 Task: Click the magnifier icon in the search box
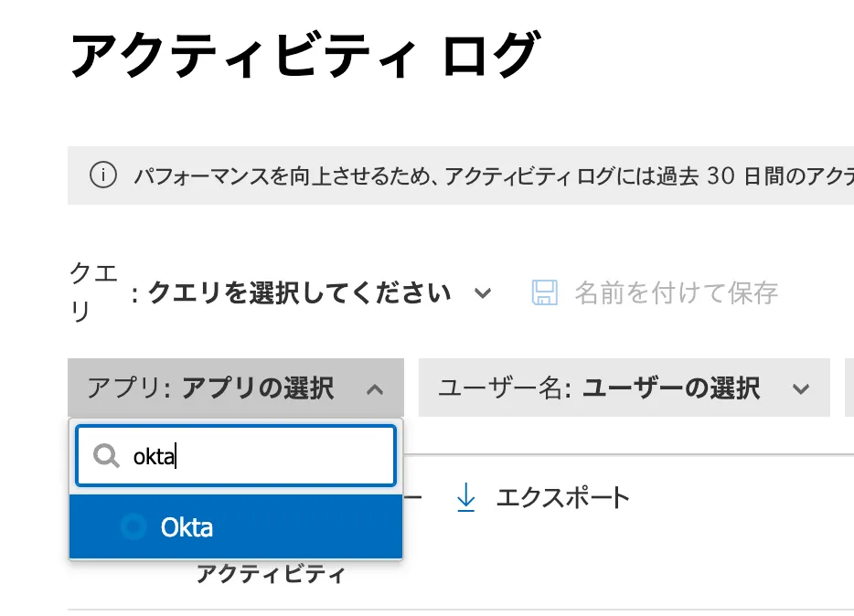[x=107, y=456]
